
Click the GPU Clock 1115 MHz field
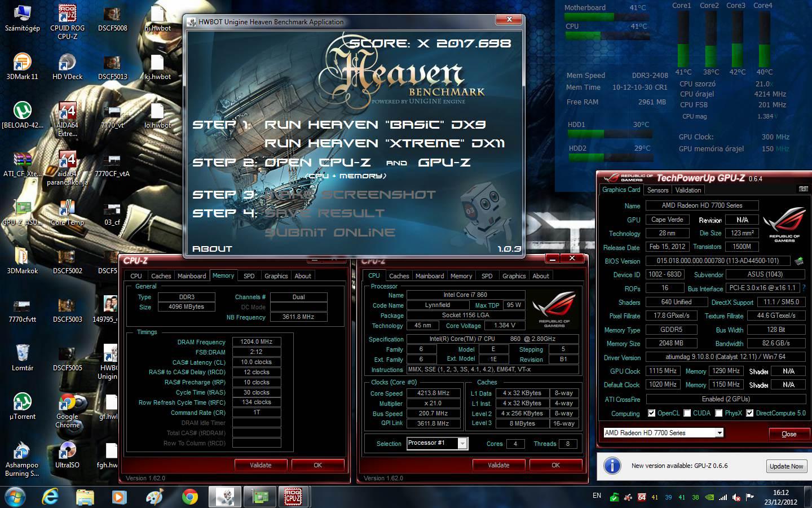[663, 371]
